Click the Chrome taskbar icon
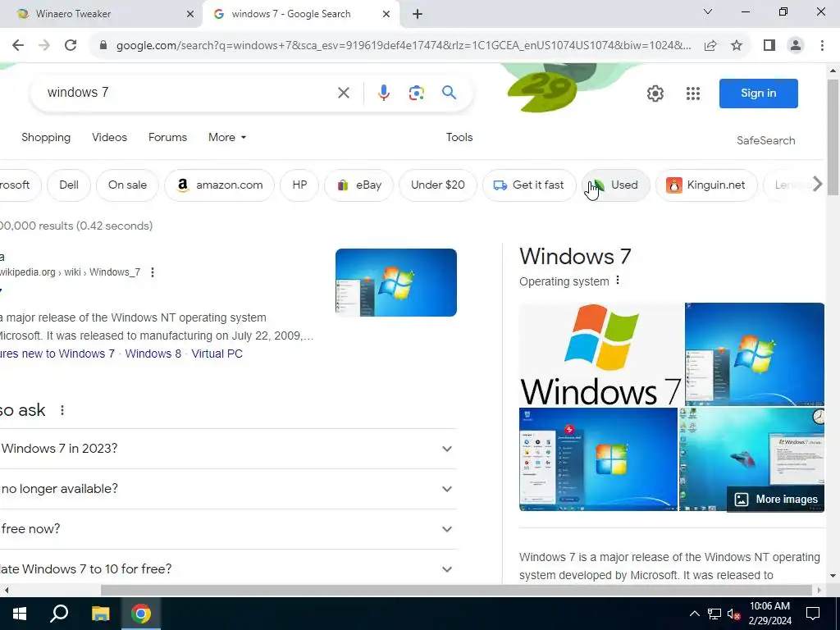The width and height of the screenshot is (840, 630). pos(141,614)
